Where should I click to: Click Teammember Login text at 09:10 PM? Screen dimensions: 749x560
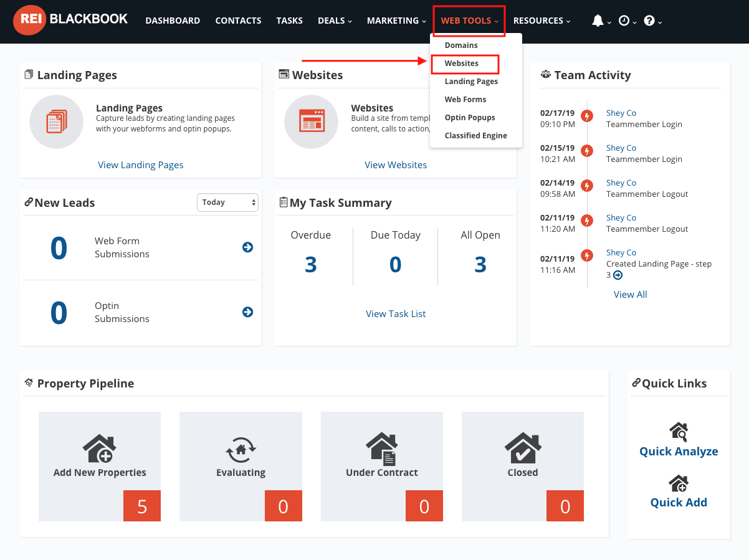point(644,125)
